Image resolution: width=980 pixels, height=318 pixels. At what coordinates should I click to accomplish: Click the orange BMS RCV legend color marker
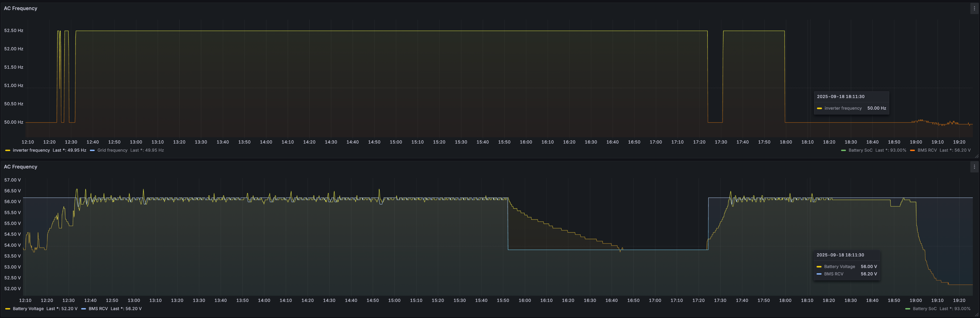point(912,151)
